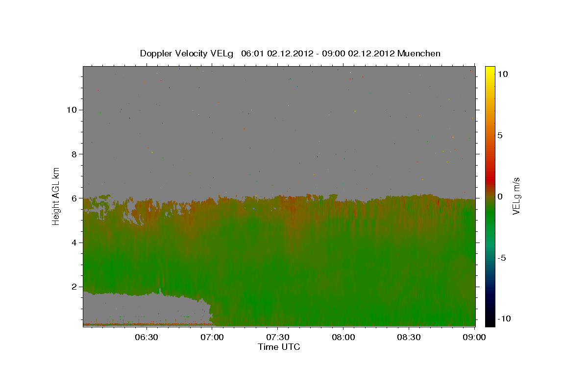Click the colorbar value 10
Image resolution: width=588 pixels, height=392 pixels.
(x=502, y=74)
